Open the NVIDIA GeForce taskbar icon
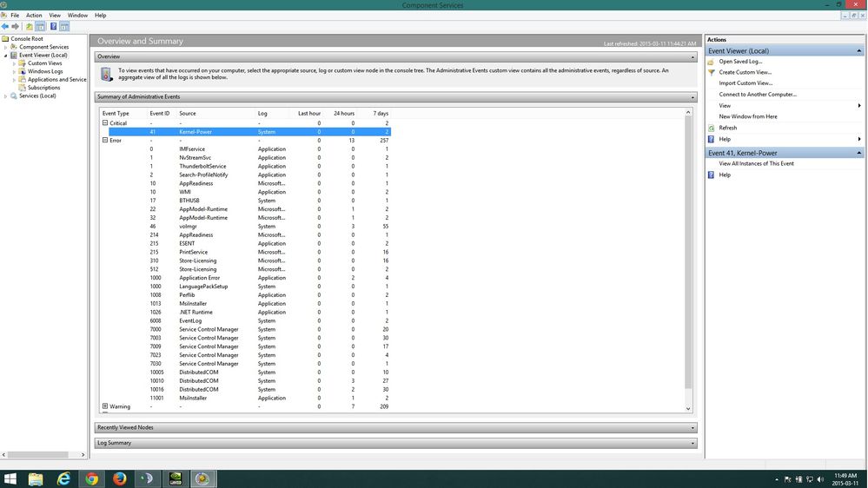The height and width of the screenshot is (488, 868). [x=175, y=478]
